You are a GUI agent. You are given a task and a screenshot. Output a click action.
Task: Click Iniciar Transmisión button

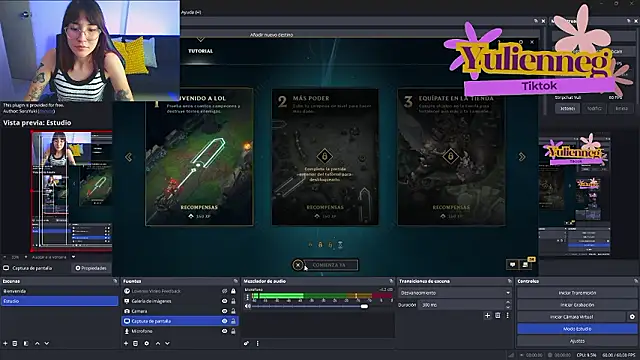point(577,293)
